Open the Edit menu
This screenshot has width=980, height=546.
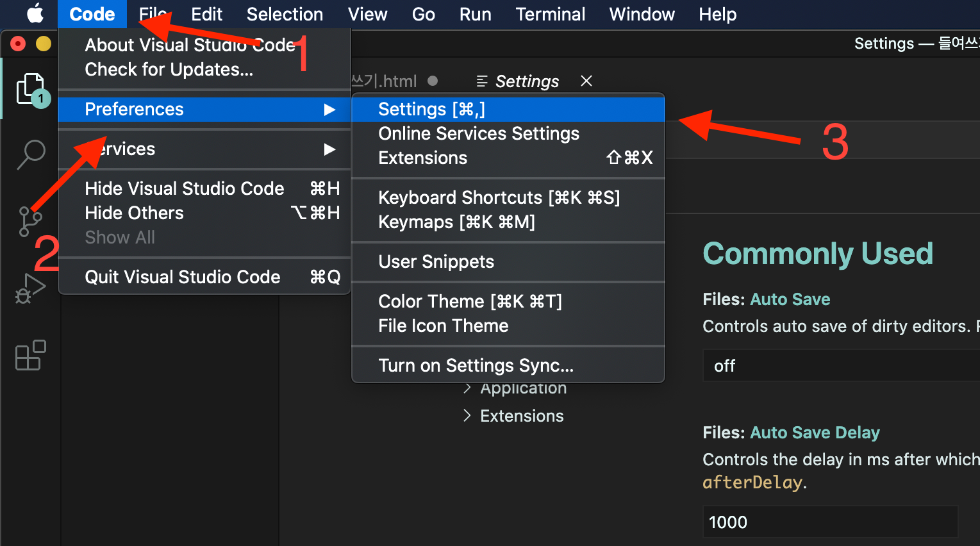[x=206, y=14]
